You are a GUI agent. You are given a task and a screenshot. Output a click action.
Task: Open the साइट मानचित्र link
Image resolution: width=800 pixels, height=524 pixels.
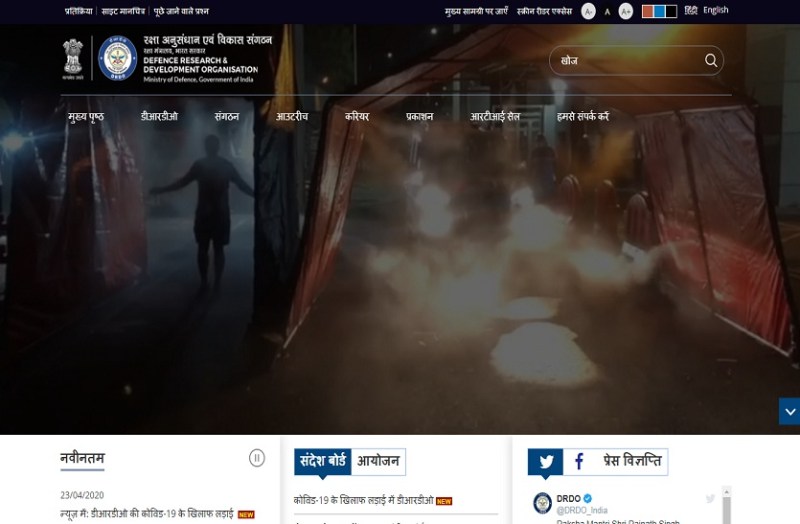(122, 11)
